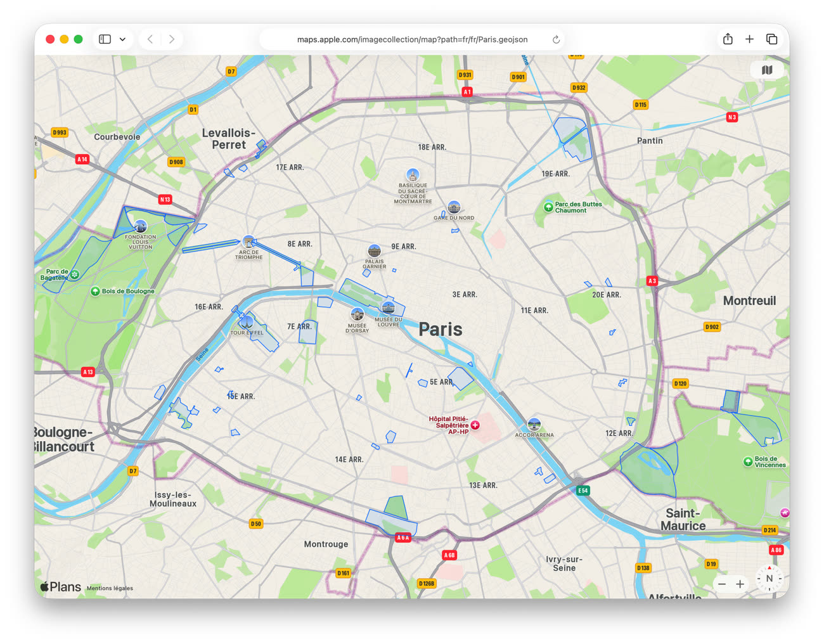This screenshot has width=824, height=644.
Task: Show the tab overview
Action: point(771,39)
